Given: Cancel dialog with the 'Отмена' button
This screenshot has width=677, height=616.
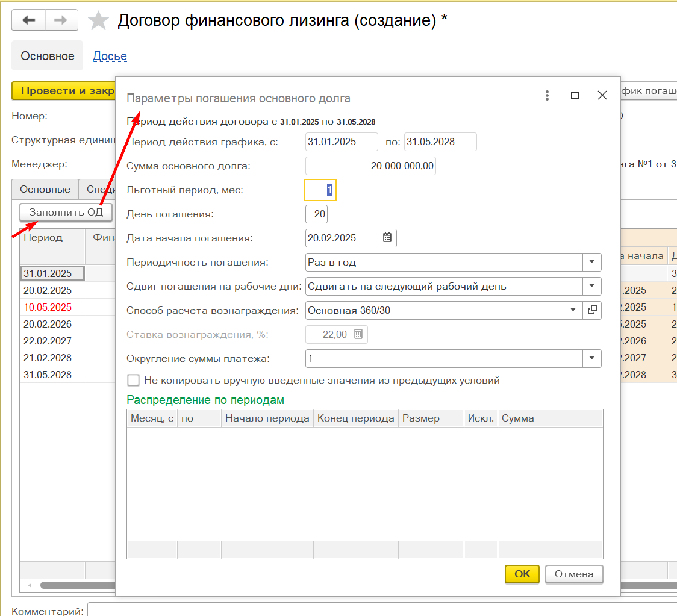Looking at the screenshot, I should tap(574, 574).
